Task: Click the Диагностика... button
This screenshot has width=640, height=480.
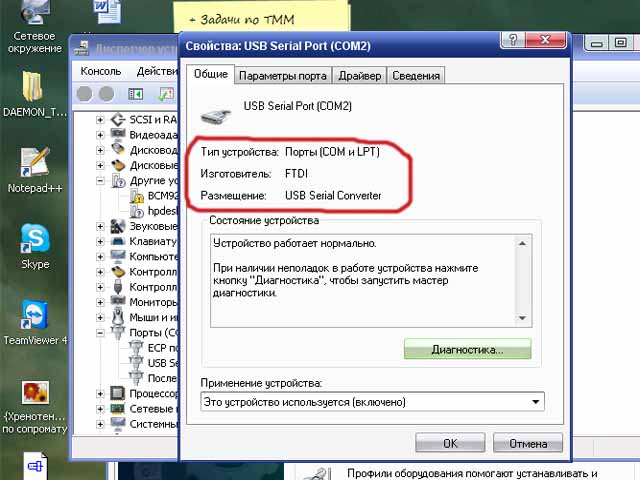Action: [468, 349]
